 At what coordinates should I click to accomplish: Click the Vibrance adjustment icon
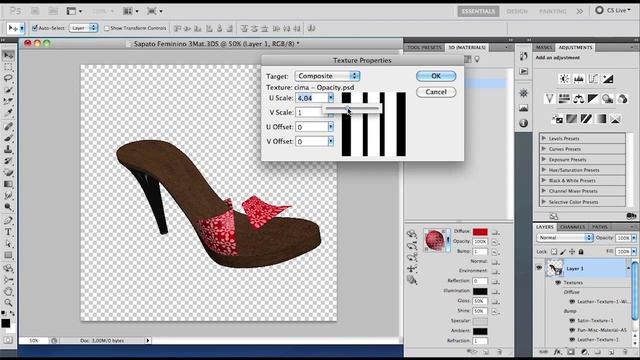[x=549, y=98]
